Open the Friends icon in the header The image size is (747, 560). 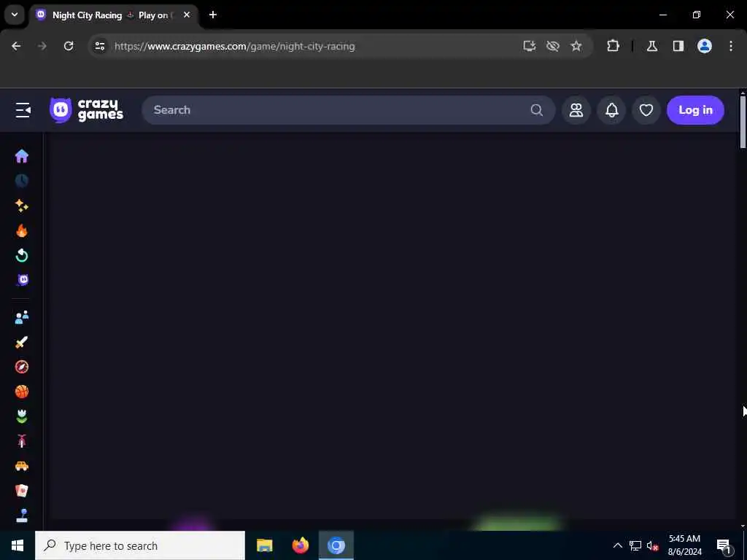576,110
